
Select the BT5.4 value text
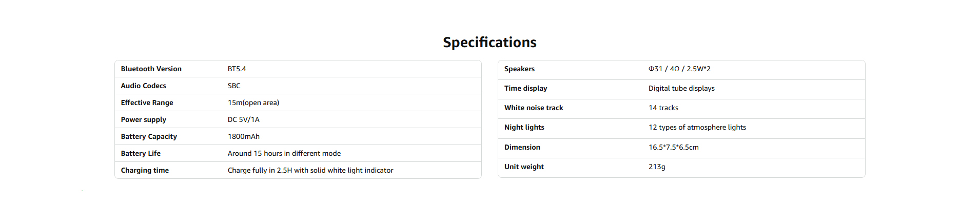point(237,69)
